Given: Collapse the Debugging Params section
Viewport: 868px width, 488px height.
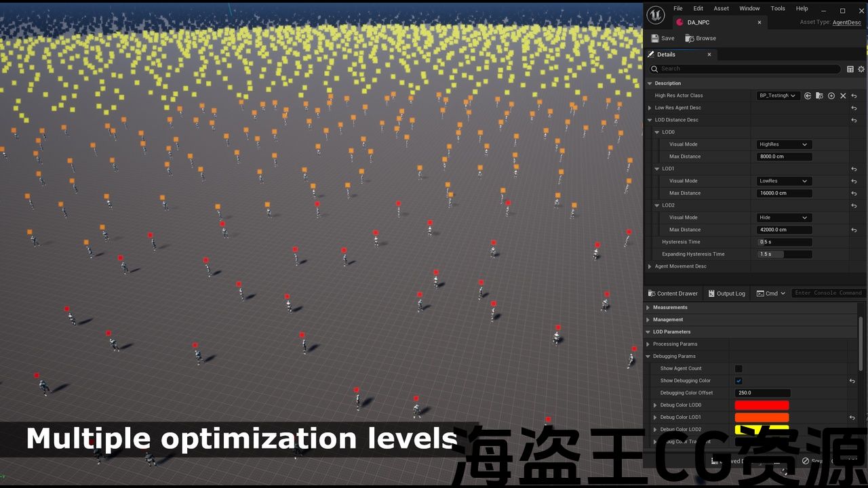Looking at the screenshot, I should click(648, 357).
